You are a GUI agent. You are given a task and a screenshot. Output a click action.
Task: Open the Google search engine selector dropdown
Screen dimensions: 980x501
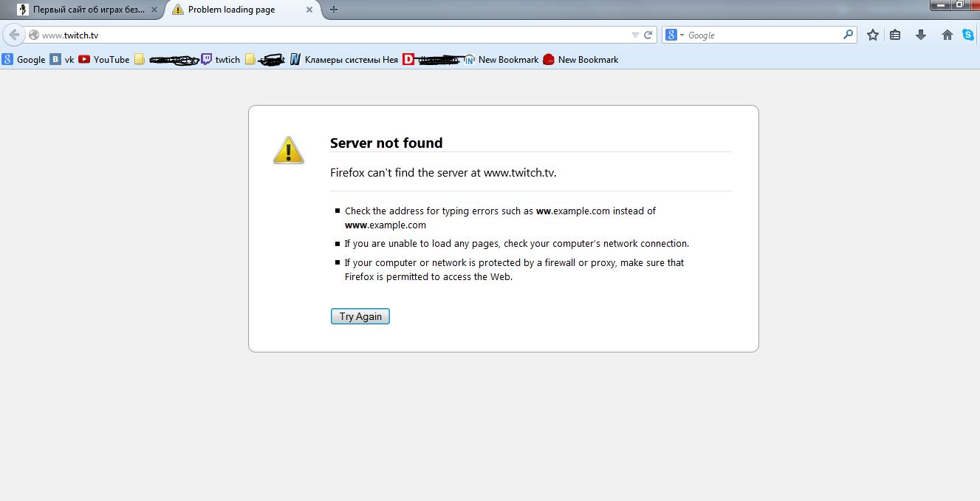[675, 35]
